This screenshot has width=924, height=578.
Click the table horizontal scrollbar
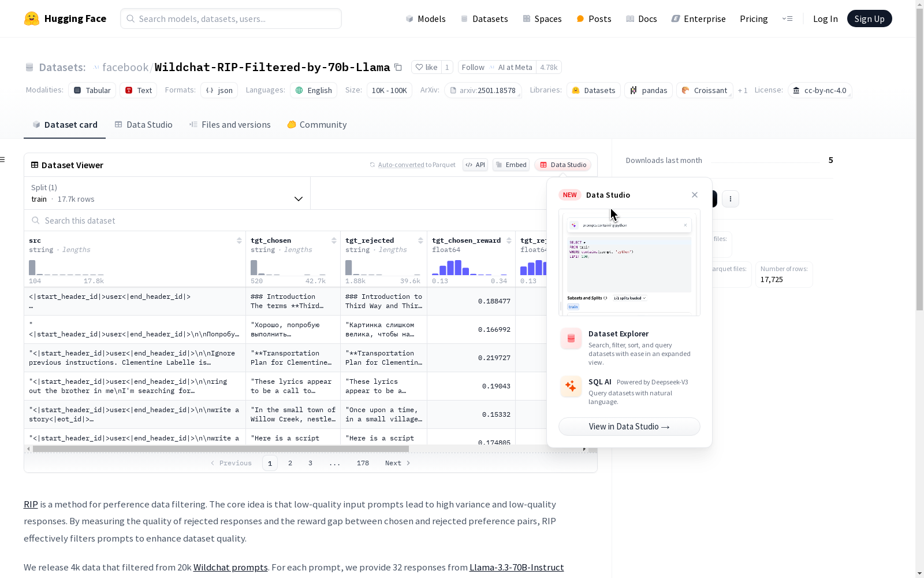tap(221, 449)
